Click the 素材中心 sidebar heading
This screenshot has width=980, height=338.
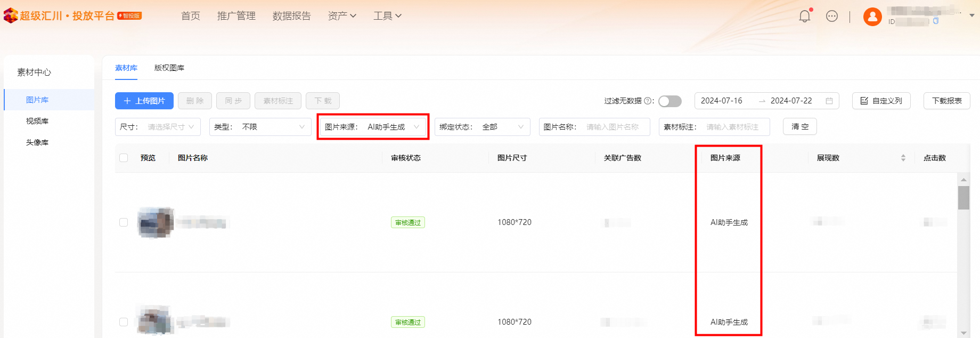[34, 72]
